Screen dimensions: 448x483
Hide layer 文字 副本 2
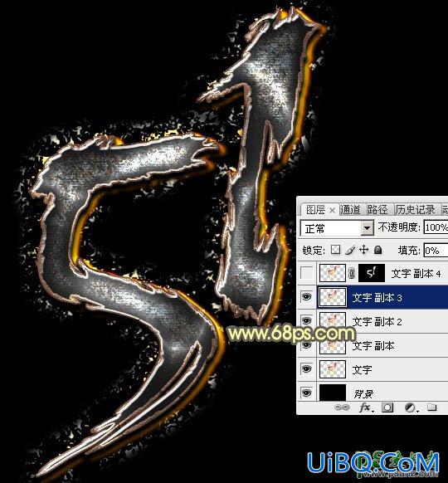(306, 321)
